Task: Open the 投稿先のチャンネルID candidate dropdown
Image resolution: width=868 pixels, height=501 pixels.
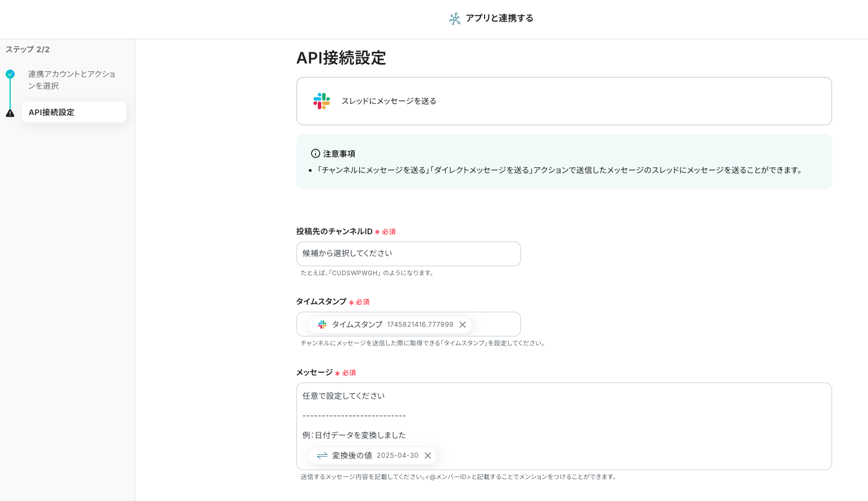Action: [x=408, y=254]
